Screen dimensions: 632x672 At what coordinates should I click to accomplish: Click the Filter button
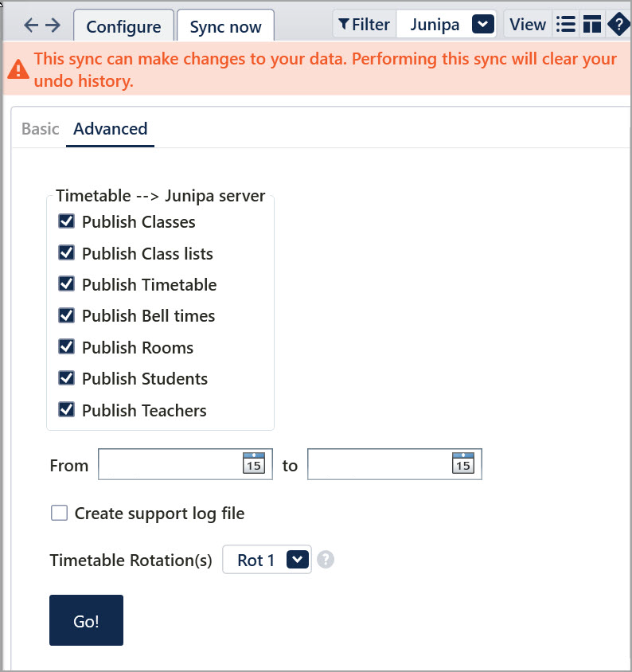pyautogui.click(x=364, y=25)
